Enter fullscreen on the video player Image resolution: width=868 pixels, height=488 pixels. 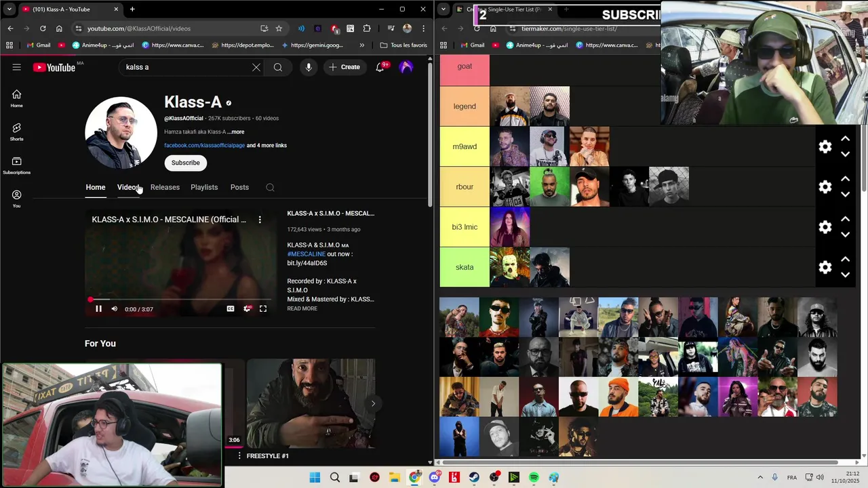point(263,309)
